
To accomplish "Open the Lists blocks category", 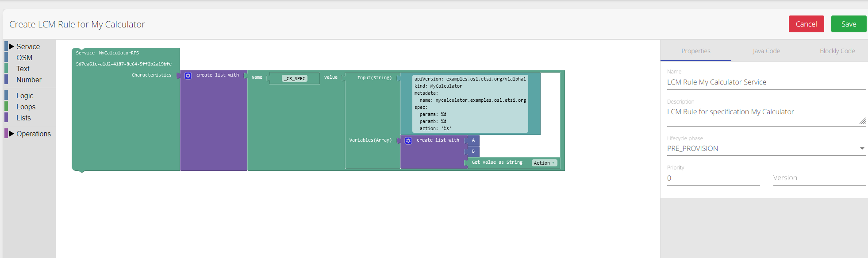I will click(x=23, y=118).
